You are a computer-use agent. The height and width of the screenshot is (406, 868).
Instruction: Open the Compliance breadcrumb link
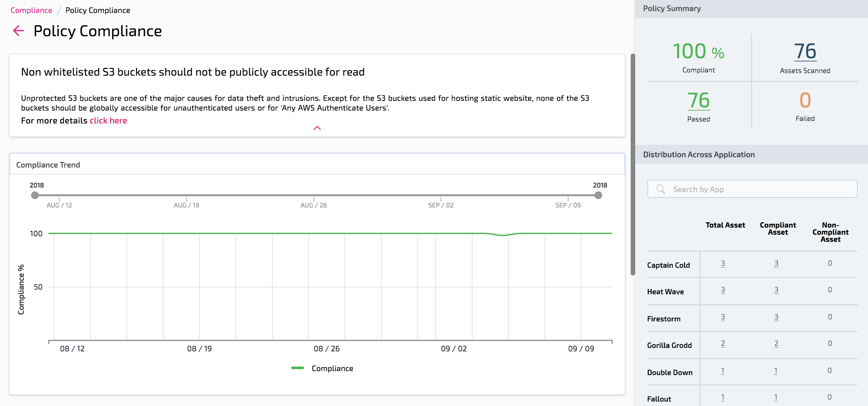[31, 10]
